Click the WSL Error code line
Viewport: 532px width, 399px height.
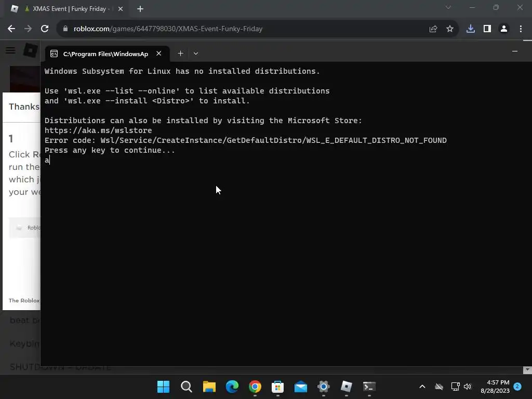pos(246,140)
